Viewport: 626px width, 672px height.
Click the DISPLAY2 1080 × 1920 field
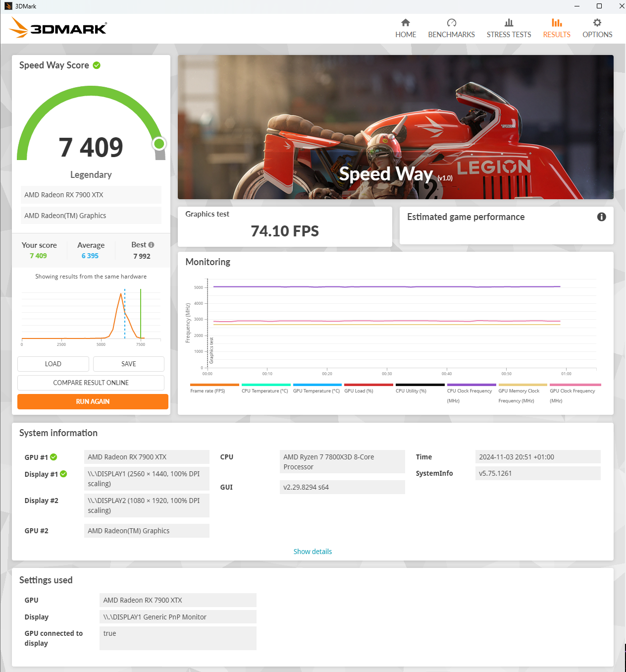coord(147,505)
